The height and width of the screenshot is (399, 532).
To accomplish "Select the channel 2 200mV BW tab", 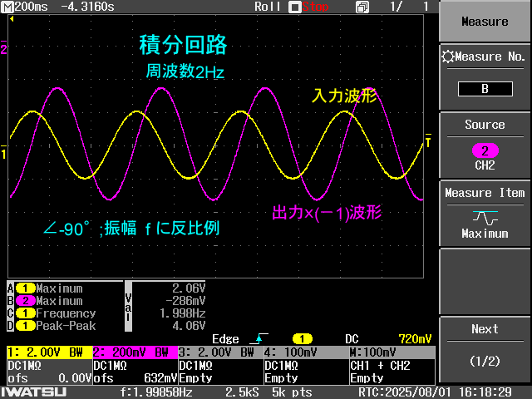I will pos(134,352).
